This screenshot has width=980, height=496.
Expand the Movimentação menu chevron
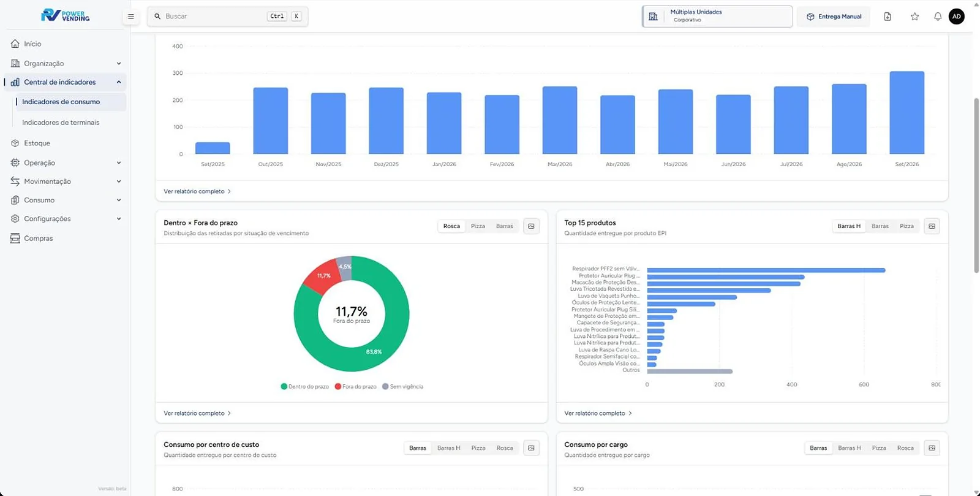coord(119,181)
